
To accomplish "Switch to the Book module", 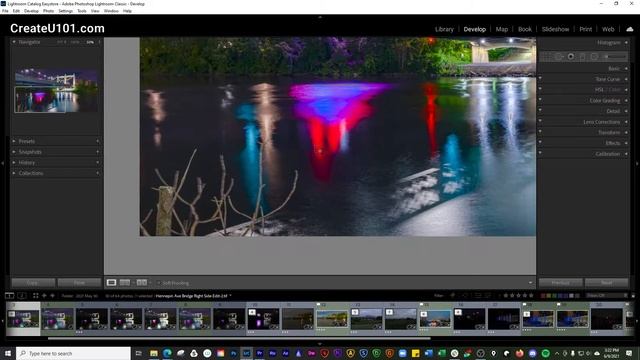I will tap(525, 29).
